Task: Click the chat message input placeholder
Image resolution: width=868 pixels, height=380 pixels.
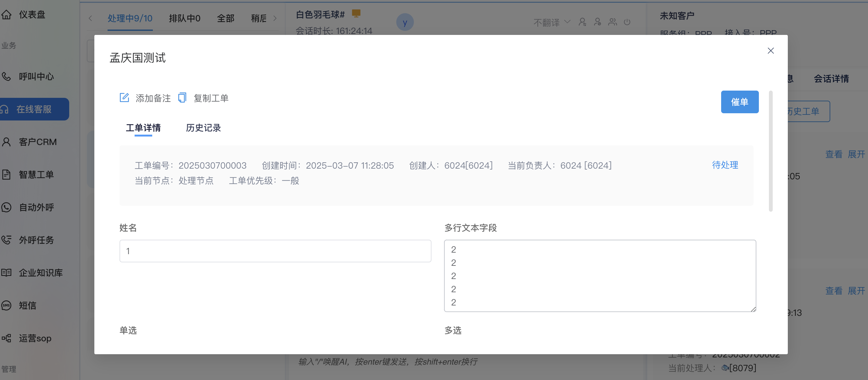Action: [387, 362]
